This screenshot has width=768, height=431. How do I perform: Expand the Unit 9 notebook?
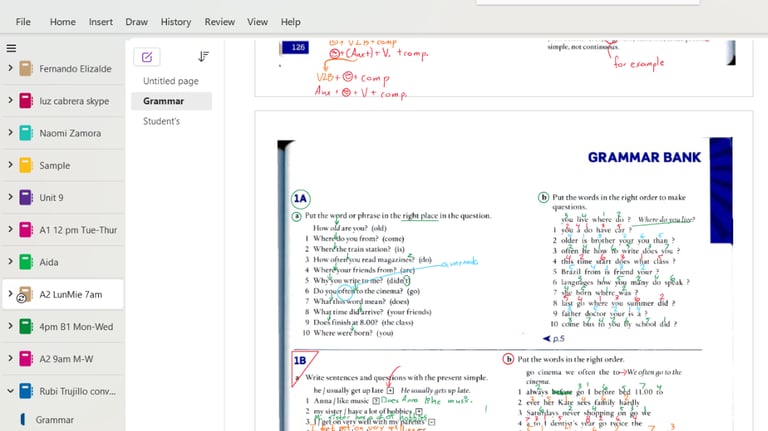(10, 197)
